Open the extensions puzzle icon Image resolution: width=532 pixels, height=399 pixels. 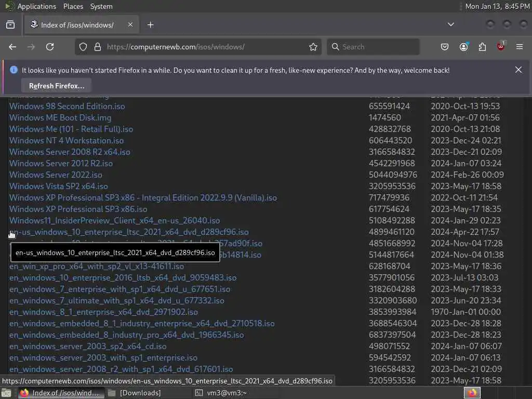pos(482,47)
